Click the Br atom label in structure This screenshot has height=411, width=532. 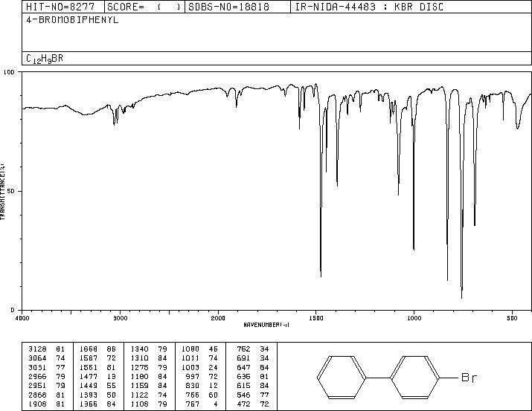(469, 378)
